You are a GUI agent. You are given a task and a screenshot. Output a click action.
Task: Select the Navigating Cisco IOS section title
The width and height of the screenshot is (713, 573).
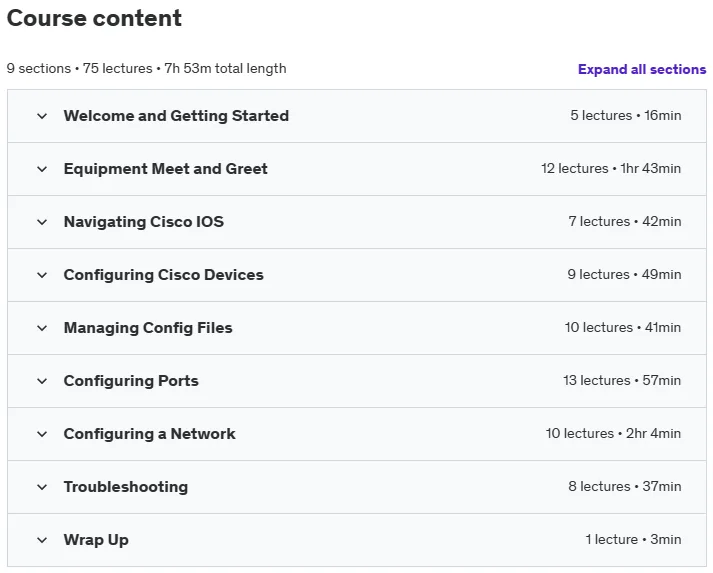(x=144, y=221)
